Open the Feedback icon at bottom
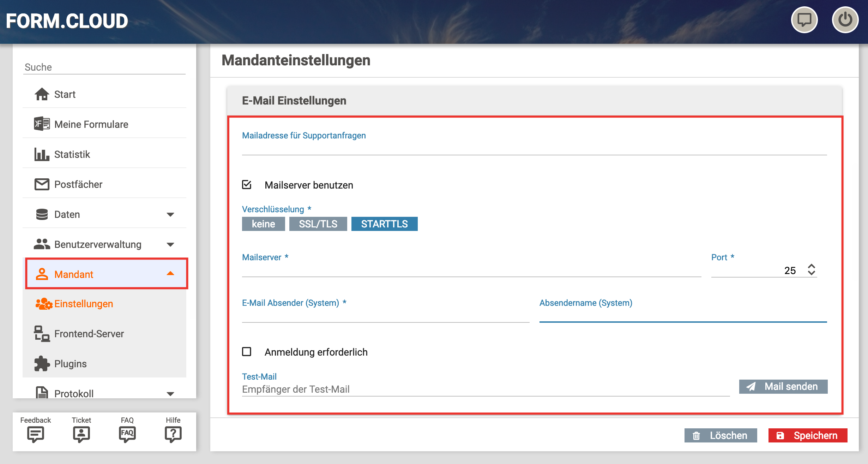 tap(36, 434)
